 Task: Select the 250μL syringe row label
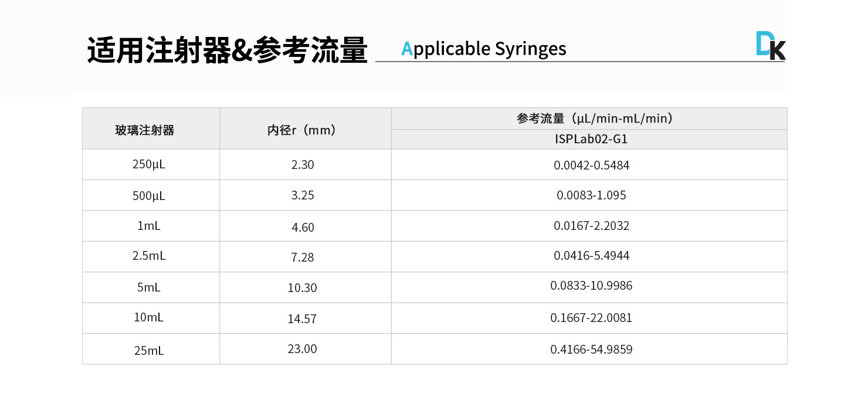(x=149, y=165)
